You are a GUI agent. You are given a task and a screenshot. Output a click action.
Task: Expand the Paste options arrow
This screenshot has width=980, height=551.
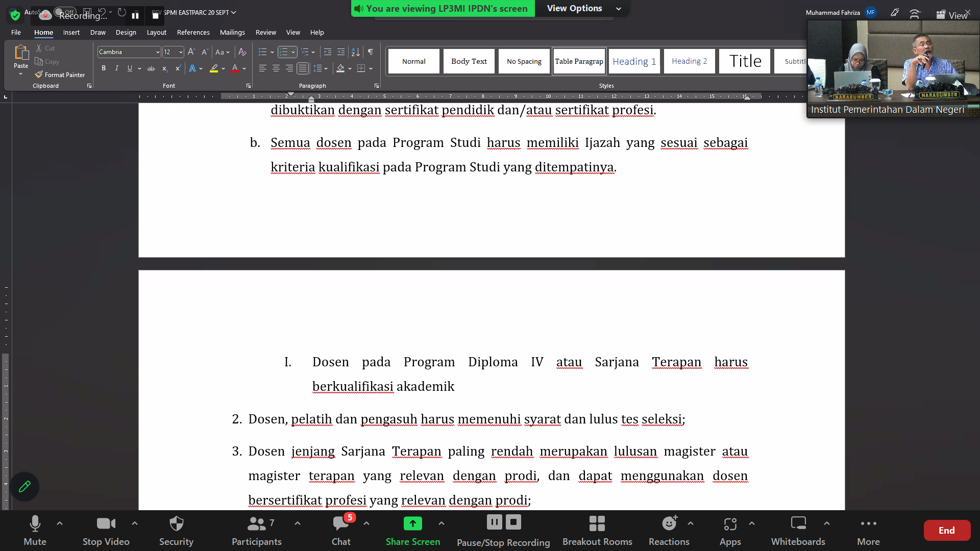click(21, 74)
